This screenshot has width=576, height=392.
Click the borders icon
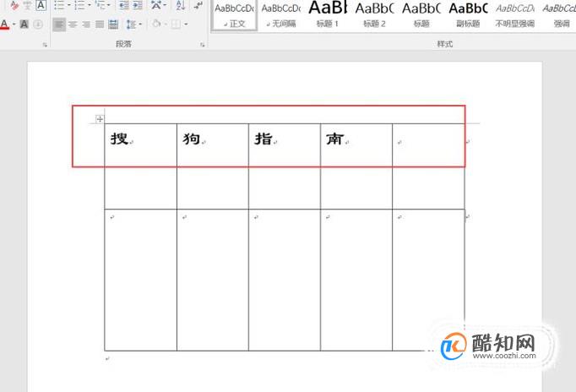176,24
